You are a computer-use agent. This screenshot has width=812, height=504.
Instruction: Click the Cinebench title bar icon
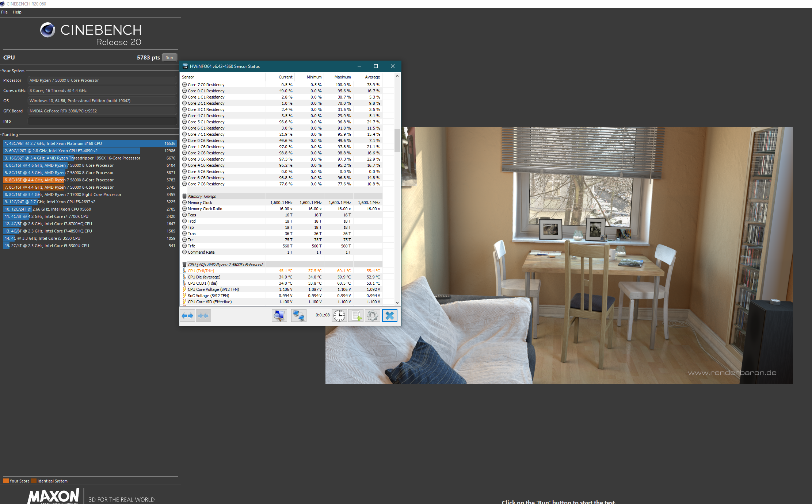point(2,4)
